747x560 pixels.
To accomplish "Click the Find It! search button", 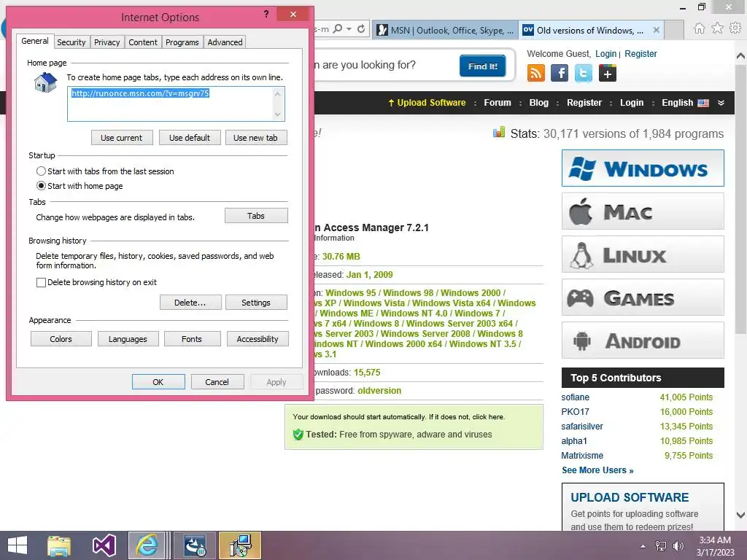I will [x=483, y=66].
